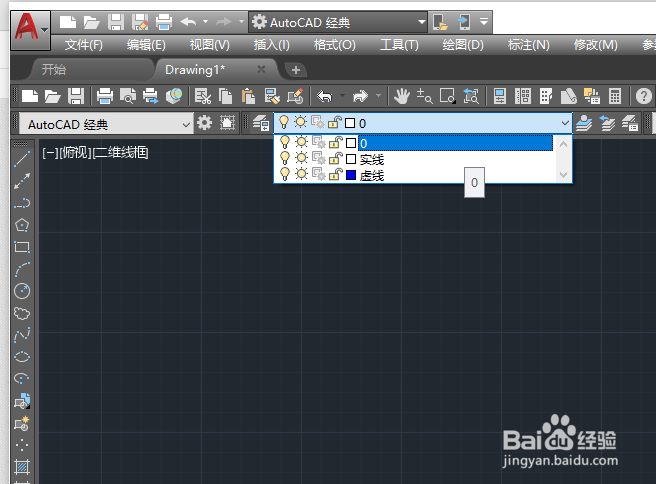Click blue color swatch of layer 虚线

(x=351, y=175)
